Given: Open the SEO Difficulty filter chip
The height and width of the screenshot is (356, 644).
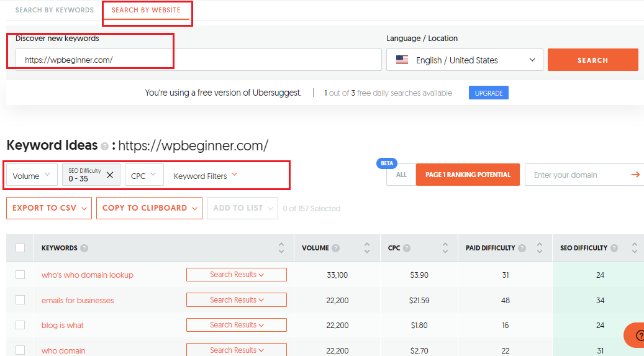Looking at the screenshot, I should click(91, 175).
